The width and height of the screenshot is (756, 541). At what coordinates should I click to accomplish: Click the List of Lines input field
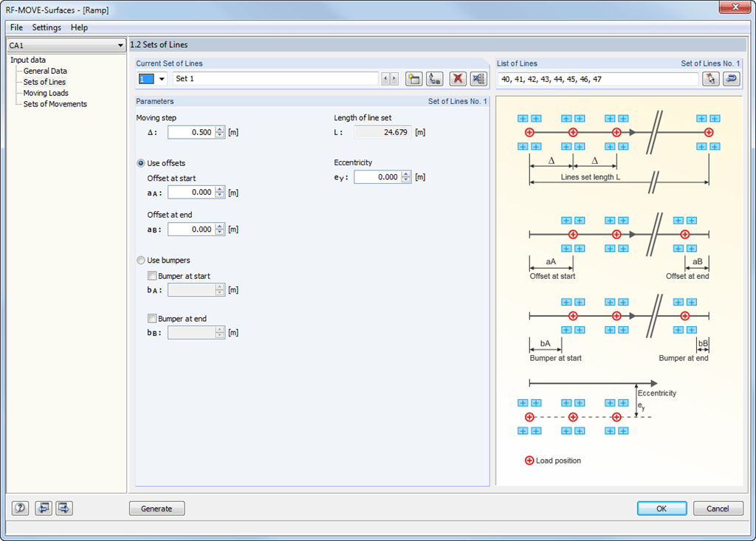pos(598,79)
